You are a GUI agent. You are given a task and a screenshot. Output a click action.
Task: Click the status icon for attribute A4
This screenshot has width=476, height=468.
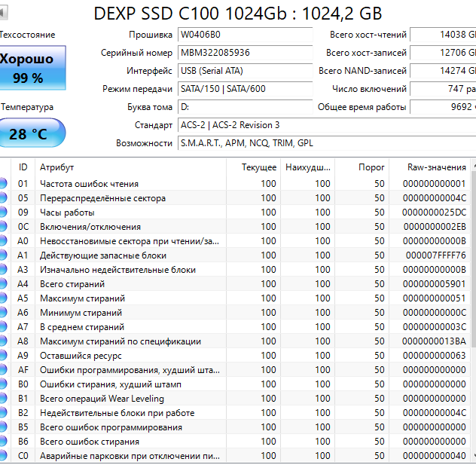(3, 283)
